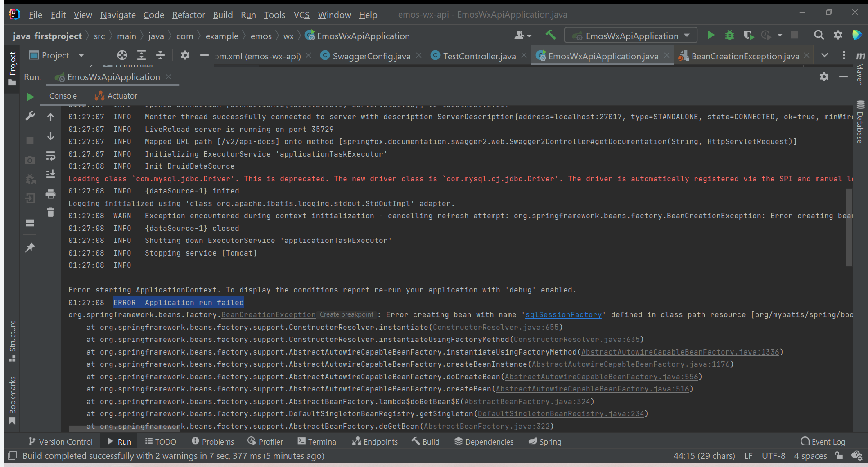Build the project with the hammer icon
The height and width of the screenshot is (467, 868).
(550, 35)
